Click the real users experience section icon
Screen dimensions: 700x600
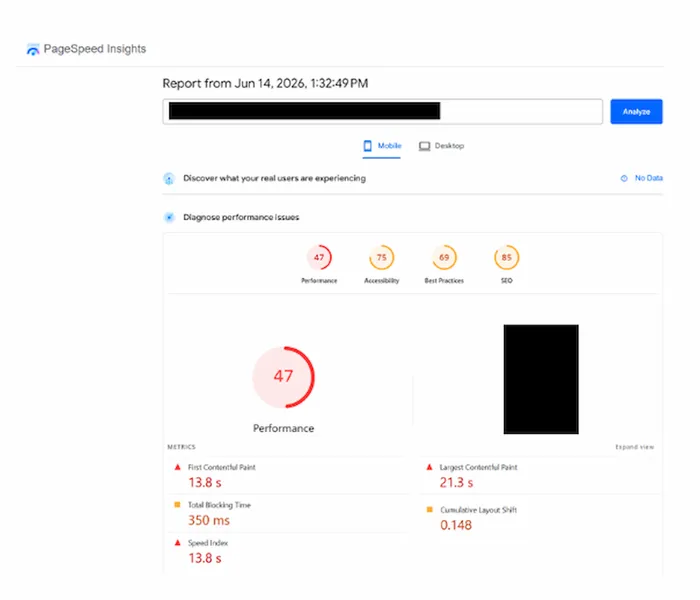[x=169, y=179]
